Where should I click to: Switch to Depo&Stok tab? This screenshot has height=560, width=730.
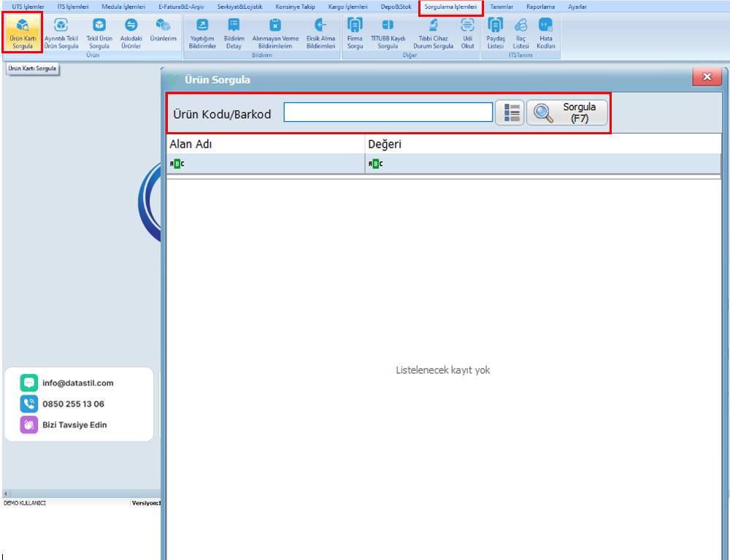(x=396, y=6)
